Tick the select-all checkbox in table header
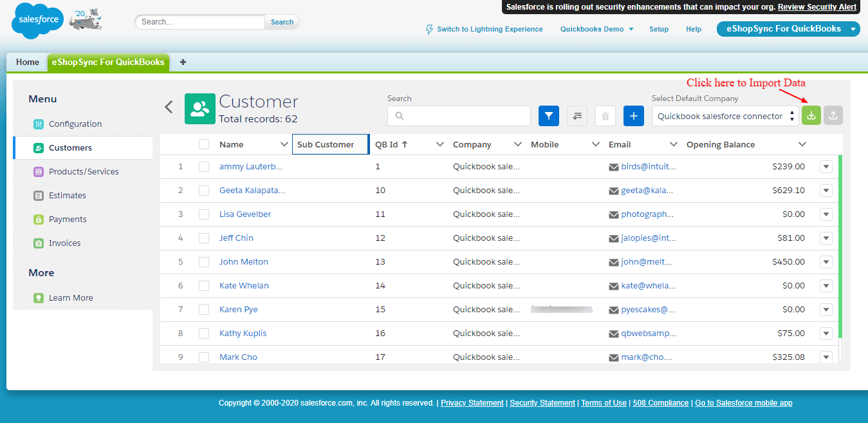The image size is (868, 423). tap(204, 144)
